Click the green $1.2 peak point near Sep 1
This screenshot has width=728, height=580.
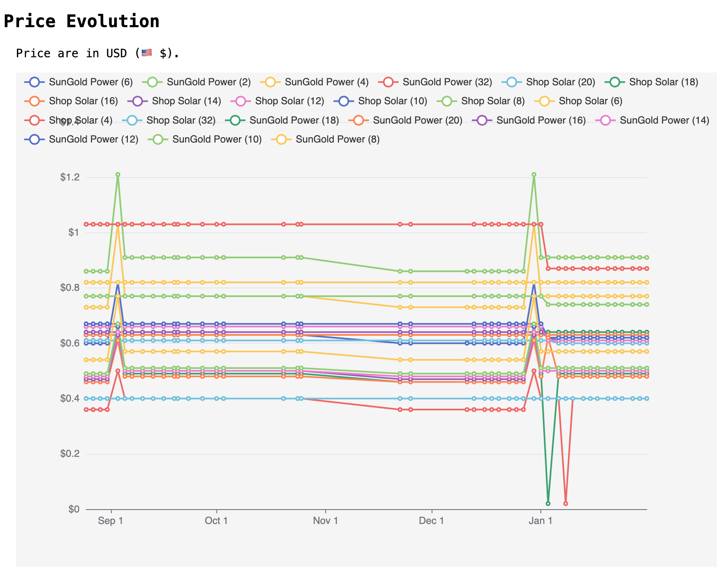coord(118,175)
